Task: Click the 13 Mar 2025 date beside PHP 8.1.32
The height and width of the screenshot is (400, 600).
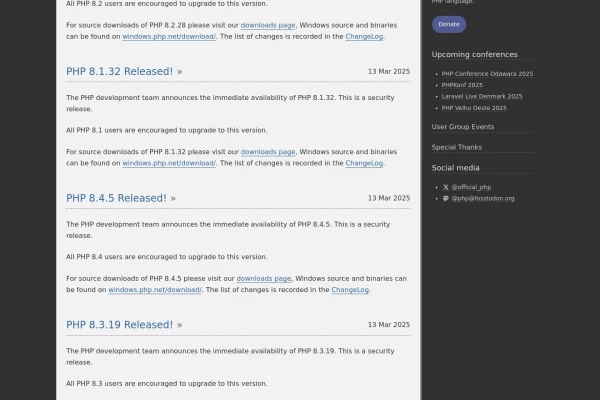Action: click(389, 72)
